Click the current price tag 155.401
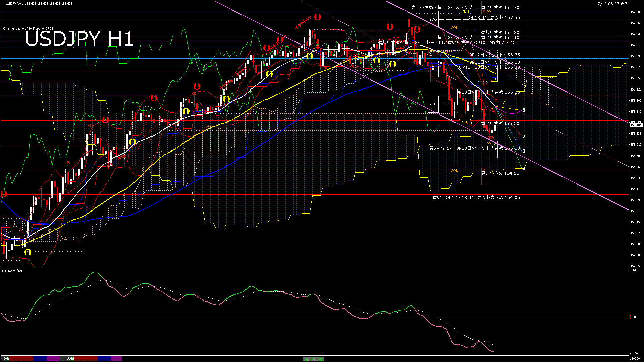This screenshot has width=644, height=362. (x=636, y=125)
